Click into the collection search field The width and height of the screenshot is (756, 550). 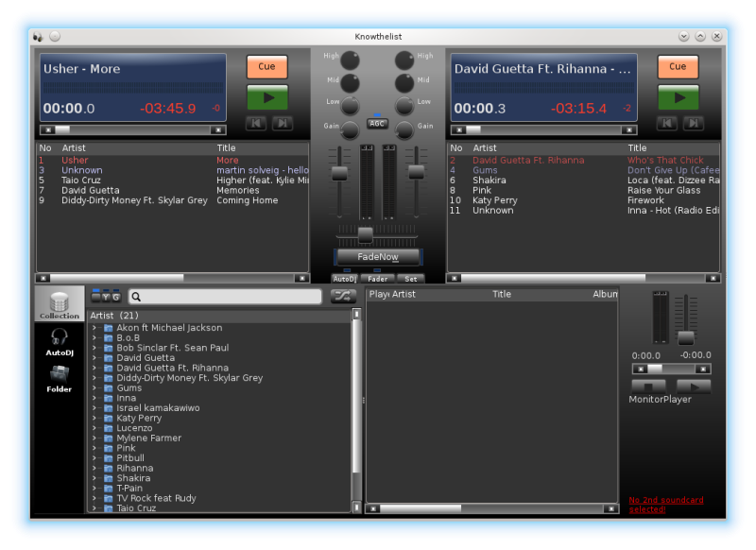(x=225, y=297)
